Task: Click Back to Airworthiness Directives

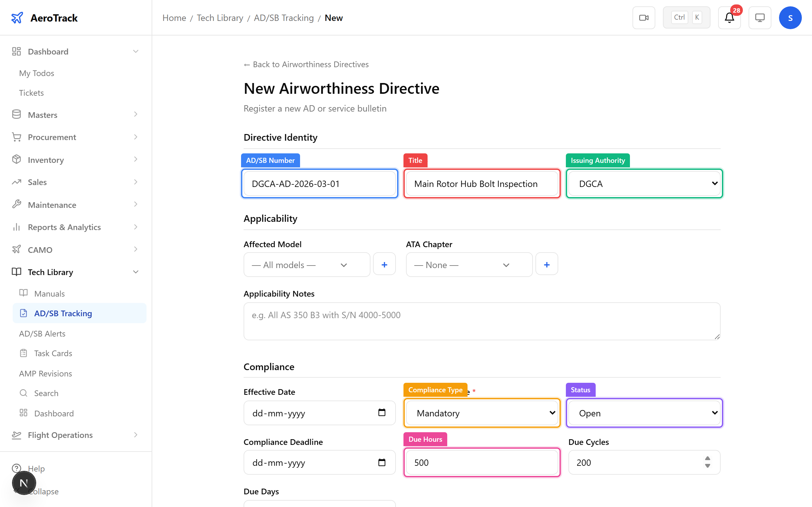Action: pyautogui.click(x=306, y=64)
